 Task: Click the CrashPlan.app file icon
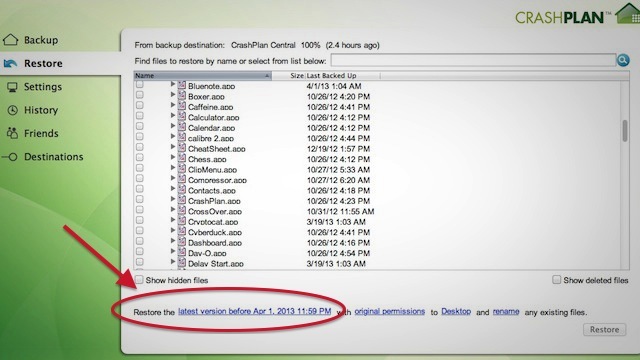coord(182,200)
